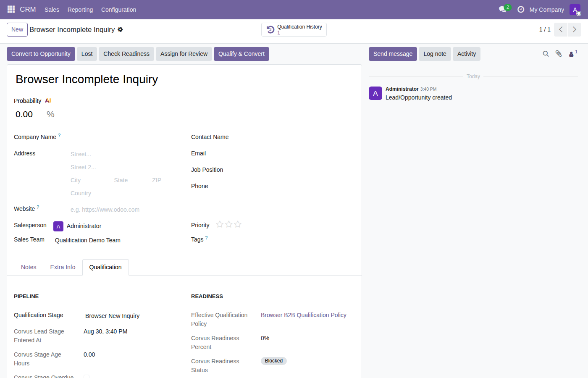
Task: Open My Company switcher
Action: (546, 10)
